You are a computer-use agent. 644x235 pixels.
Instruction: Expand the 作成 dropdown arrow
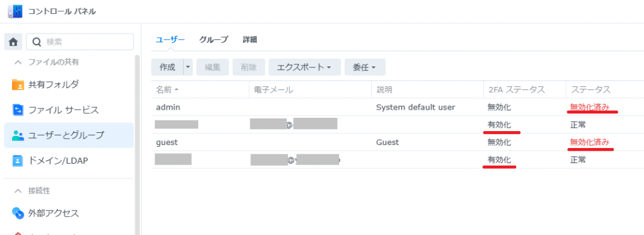click(188, 67)
